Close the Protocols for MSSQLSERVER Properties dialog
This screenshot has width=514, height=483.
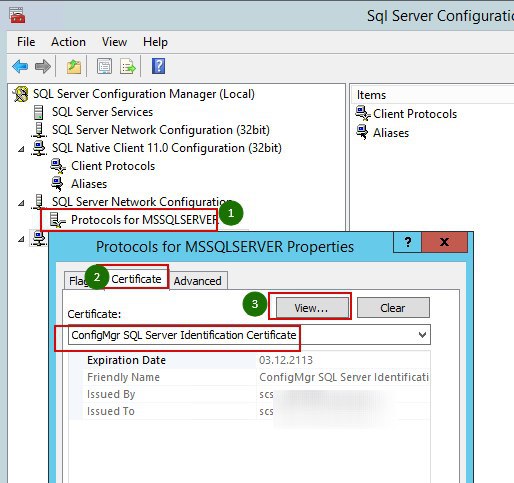(444, 242)
